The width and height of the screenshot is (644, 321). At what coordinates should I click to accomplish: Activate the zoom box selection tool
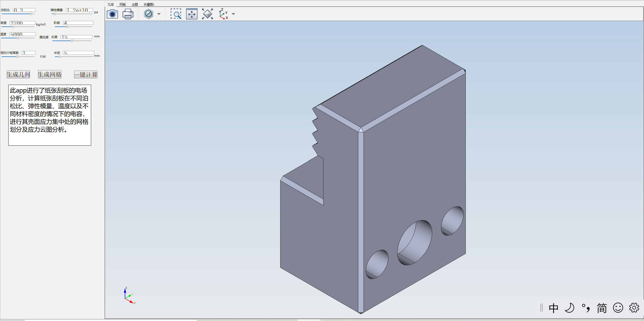(176, 14)
